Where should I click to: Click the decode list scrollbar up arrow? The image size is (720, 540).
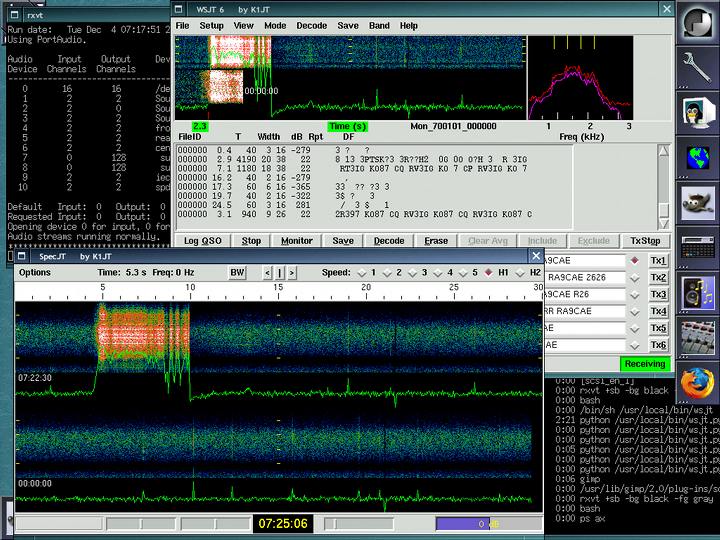664,151
